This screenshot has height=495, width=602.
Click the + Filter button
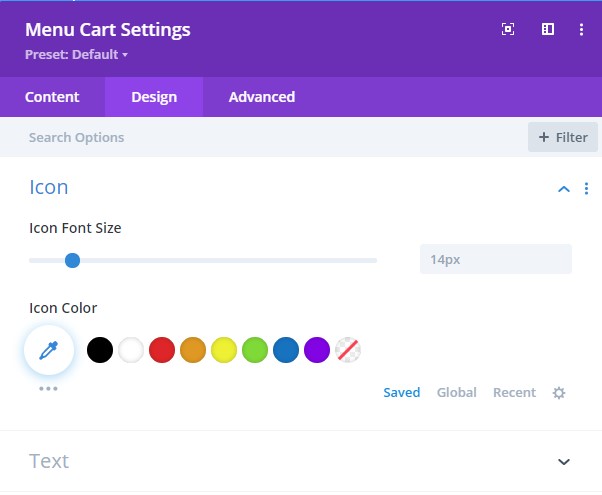pyautogui.click(x=563, y=137)
